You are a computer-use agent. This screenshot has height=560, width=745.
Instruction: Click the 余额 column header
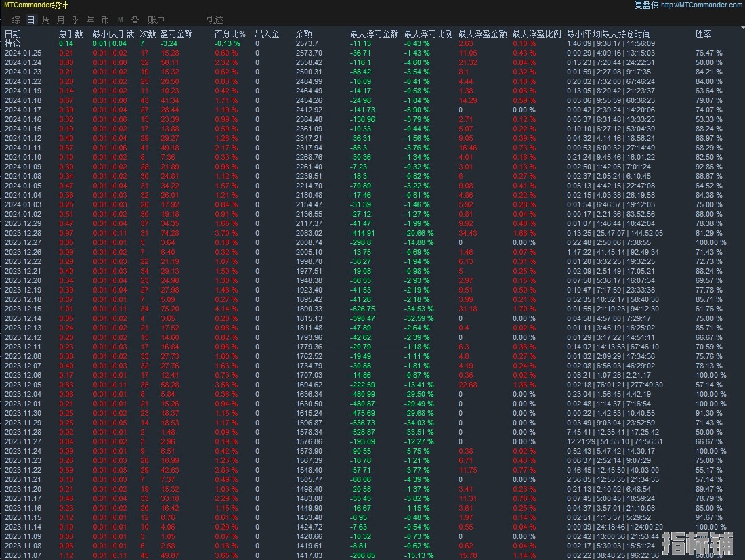click(x=303, y=34)
